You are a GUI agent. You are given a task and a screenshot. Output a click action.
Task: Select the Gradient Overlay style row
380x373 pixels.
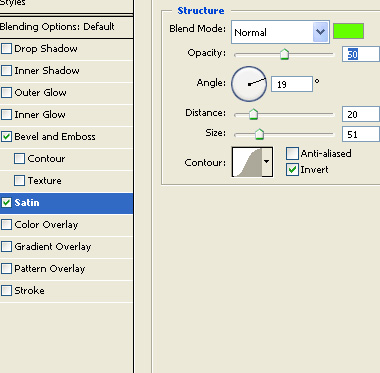pyautogui.click(x=66, y=247)
